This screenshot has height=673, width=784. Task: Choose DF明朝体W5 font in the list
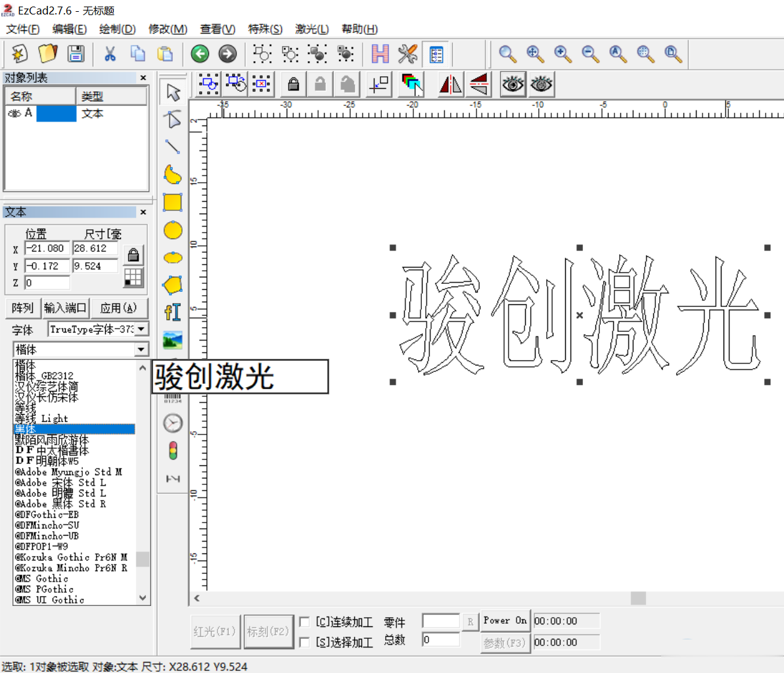pos(74,461)
